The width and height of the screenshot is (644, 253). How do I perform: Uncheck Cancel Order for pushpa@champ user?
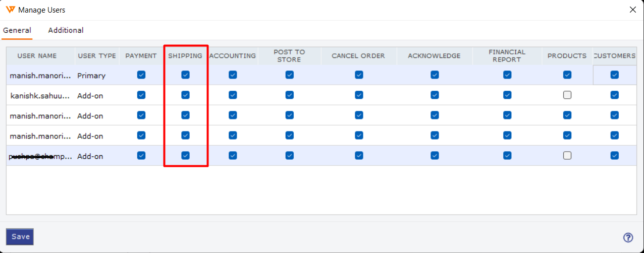tap(358, 155)
